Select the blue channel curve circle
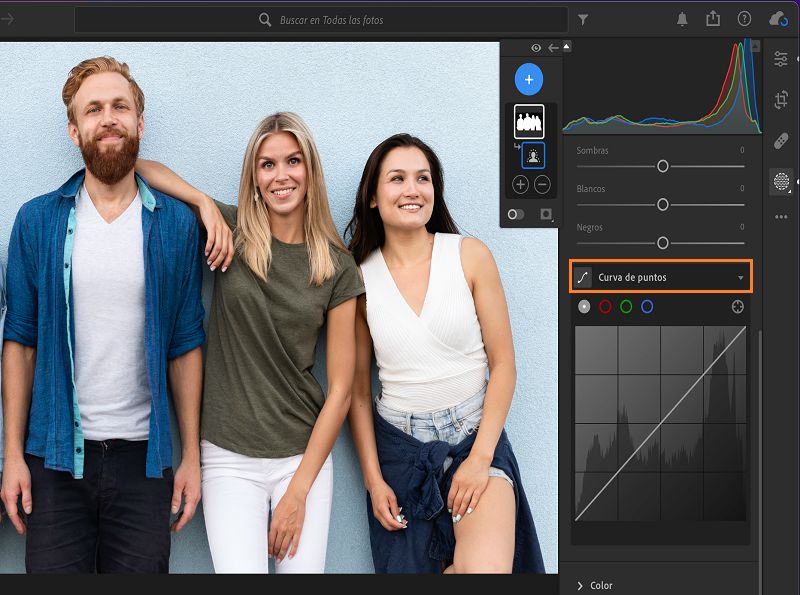Image resolution: width=800 pixels, height=595 pixels. coord(647,307)
